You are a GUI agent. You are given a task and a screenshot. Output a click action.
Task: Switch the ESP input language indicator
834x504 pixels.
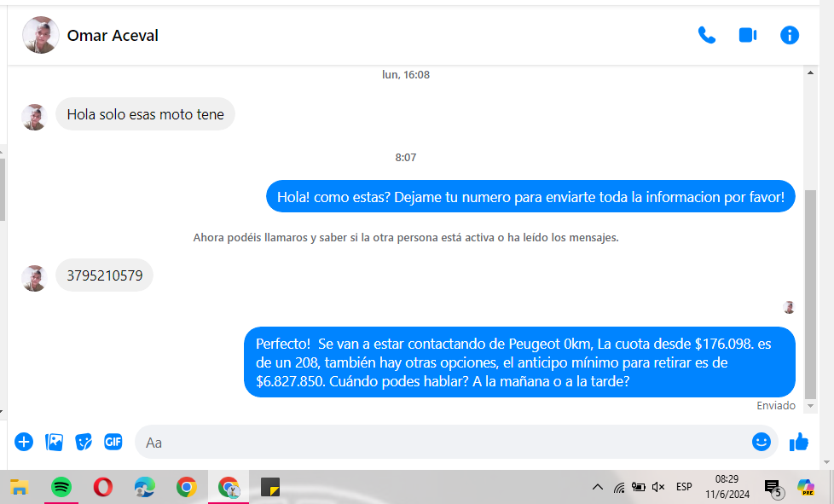click(684, 487)
